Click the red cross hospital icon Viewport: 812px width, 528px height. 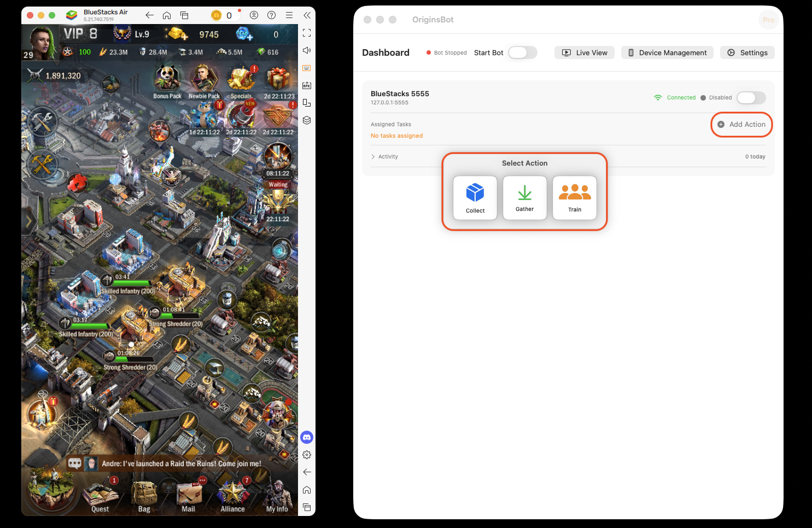77,182
